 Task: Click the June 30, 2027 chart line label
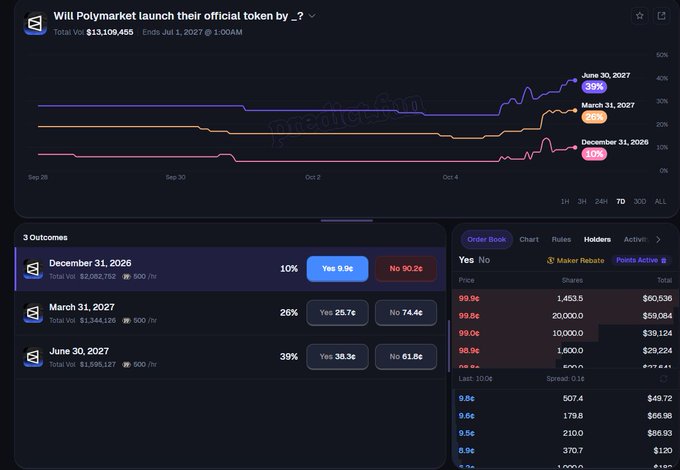coord(606,75)
